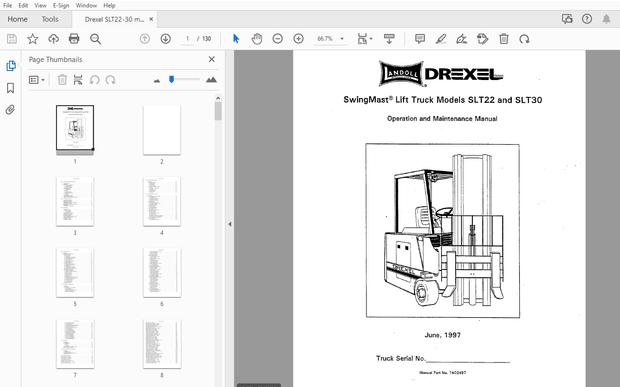Zoom in with plus icon
Screen dimensions: 620x387
(299, 39)
